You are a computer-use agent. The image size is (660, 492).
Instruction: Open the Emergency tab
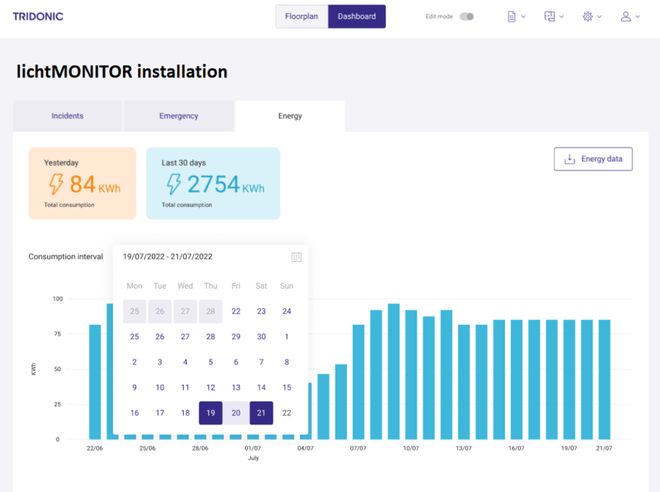[x=178, y=116]
